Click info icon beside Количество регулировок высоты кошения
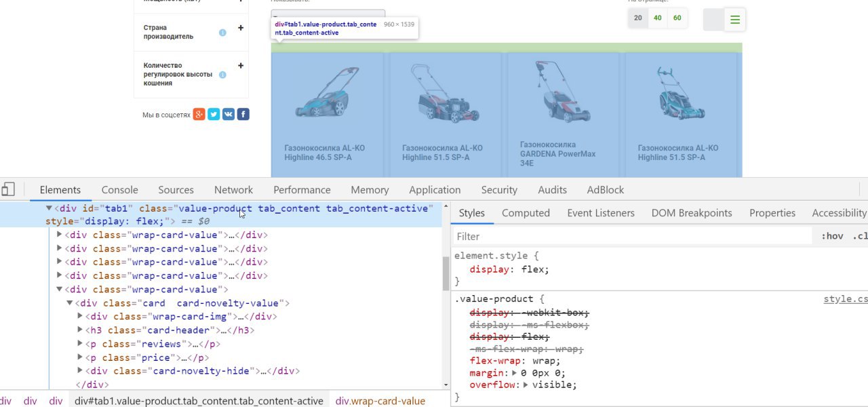Viewport: 868px width, 407px height. pyautogui.click(x=222, y=75)
